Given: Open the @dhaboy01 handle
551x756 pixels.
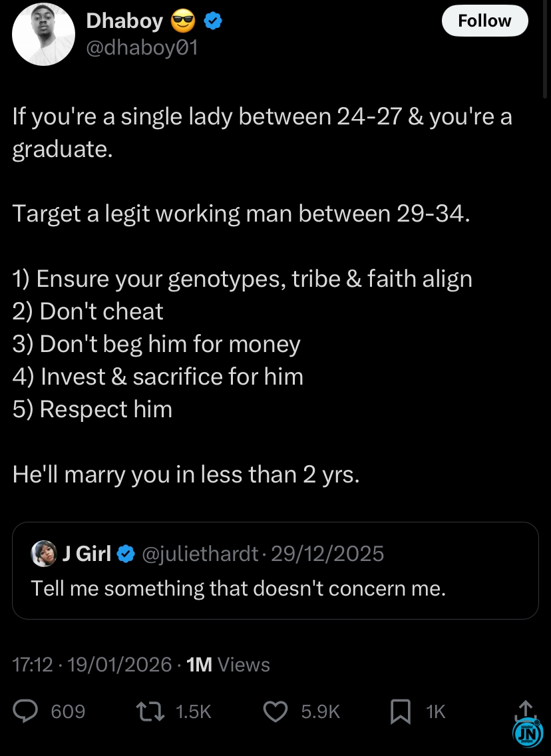Looking at the screenshot, I should point(142,48).
